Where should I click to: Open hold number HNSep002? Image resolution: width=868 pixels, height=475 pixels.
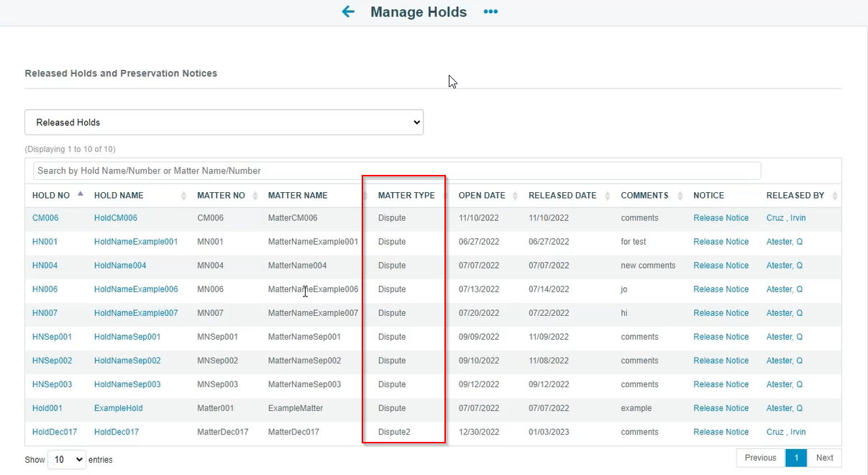tap(52, 361)
